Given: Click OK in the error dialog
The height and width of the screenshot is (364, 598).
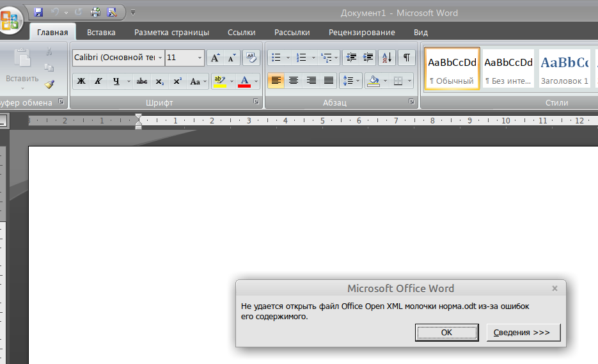Looking at the screenshot, I should [x=446, y=332].
